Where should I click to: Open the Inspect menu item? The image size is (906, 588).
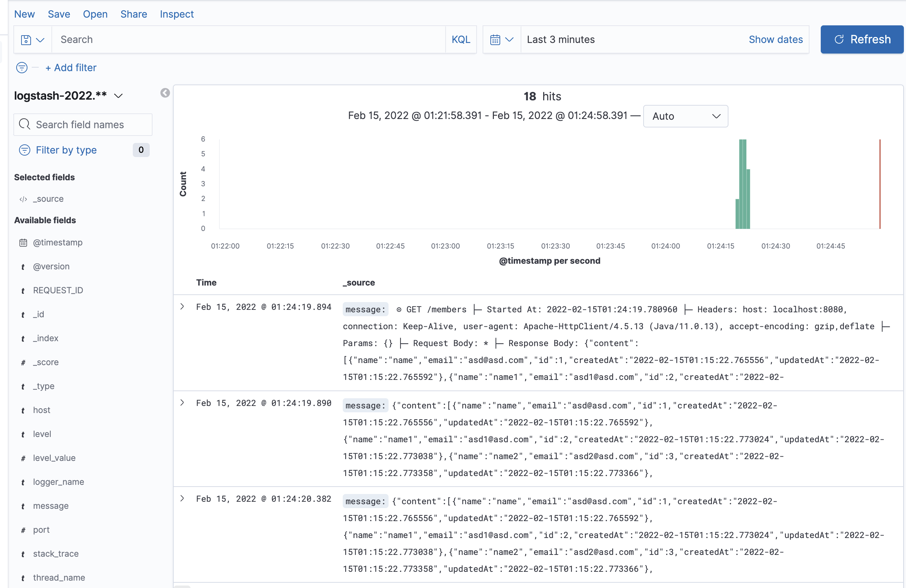point(176,14)
